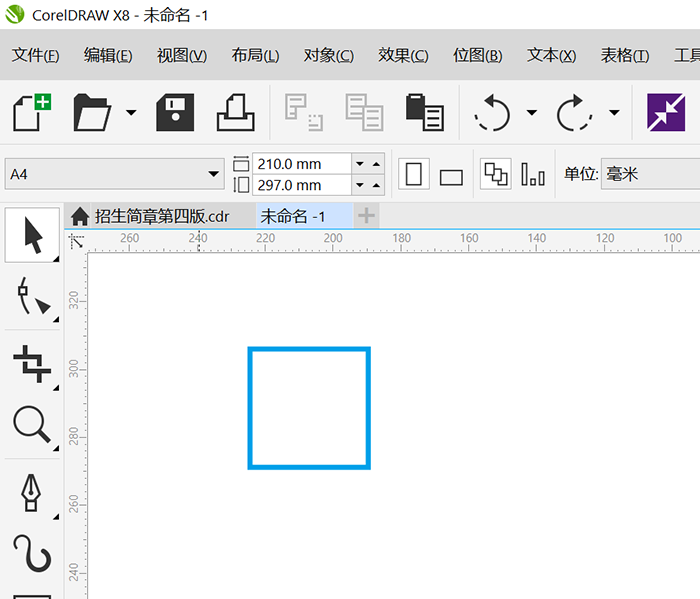Click the Print icon
Screen dimensions: 700x599
pyautogui.click(x=236, y=112)
